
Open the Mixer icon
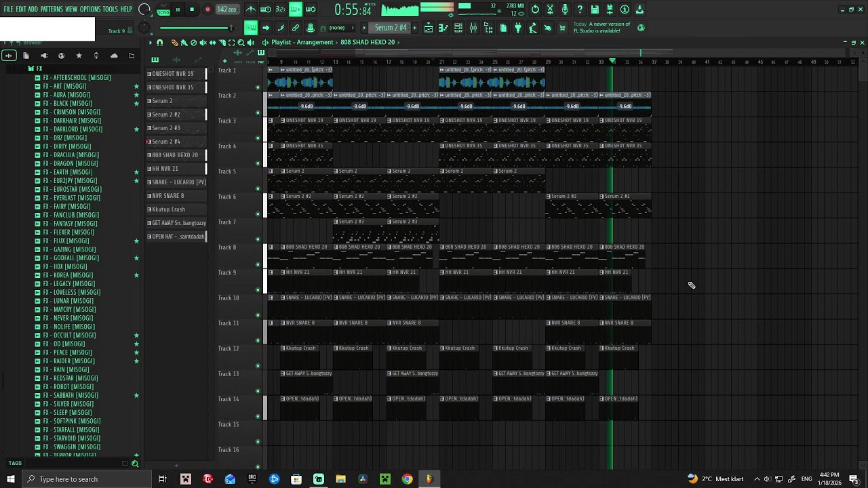pyautogui.click(x=473, y=28)
